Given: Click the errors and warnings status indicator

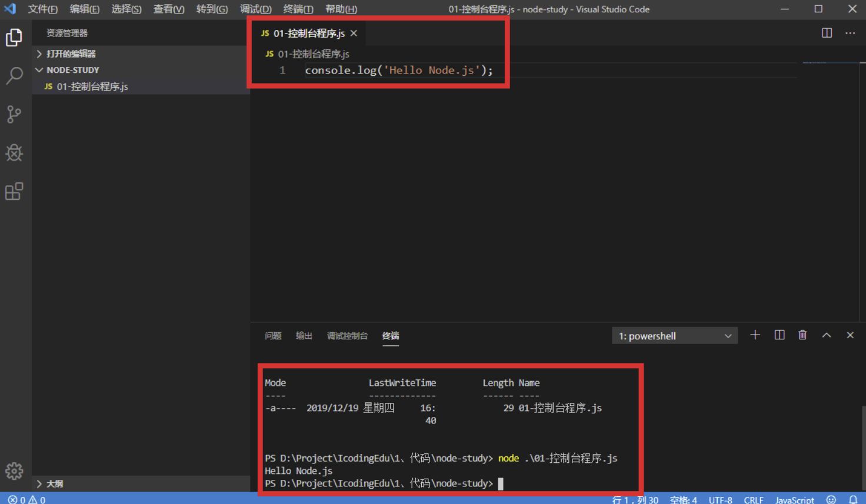Looking at the screenshot, I should pos(26,499).
